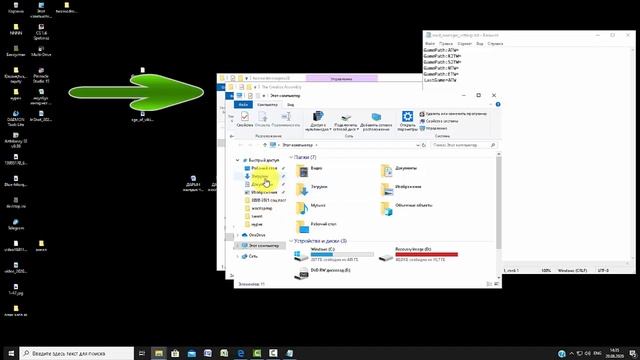The height and width of the screenshot is (360, 640).
Task: Select DAEMON Tools Lite desktop shortcut
Action: 16,118
